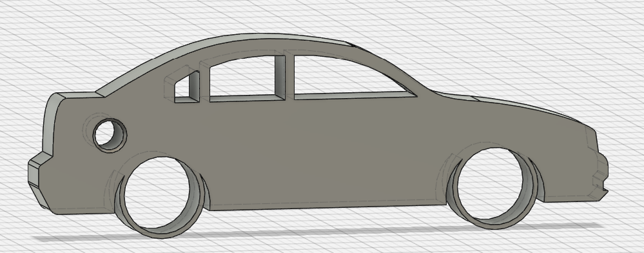Click the small circular keyring hole
The image size is (644, 253).
coord(110,136)
